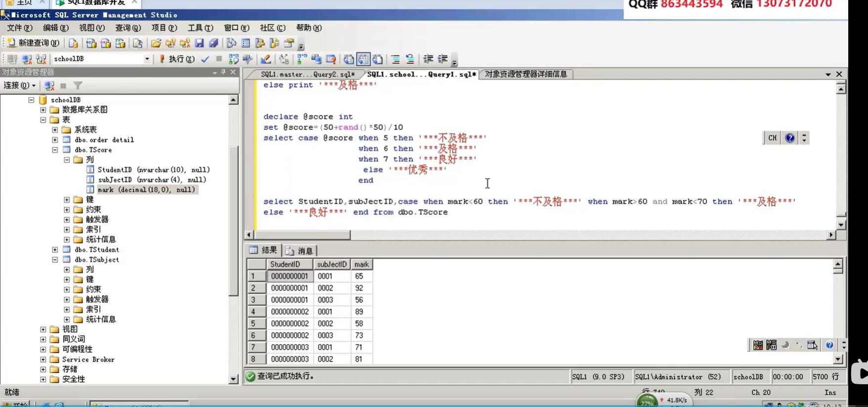Click the language bar help icon
This screenshot has width=868, height=407.
point(790,138)
